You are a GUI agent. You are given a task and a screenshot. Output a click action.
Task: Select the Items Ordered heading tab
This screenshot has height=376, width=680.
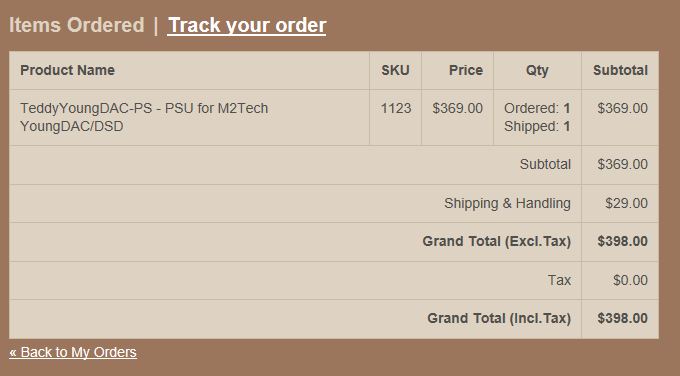click(x=76, y=25)
